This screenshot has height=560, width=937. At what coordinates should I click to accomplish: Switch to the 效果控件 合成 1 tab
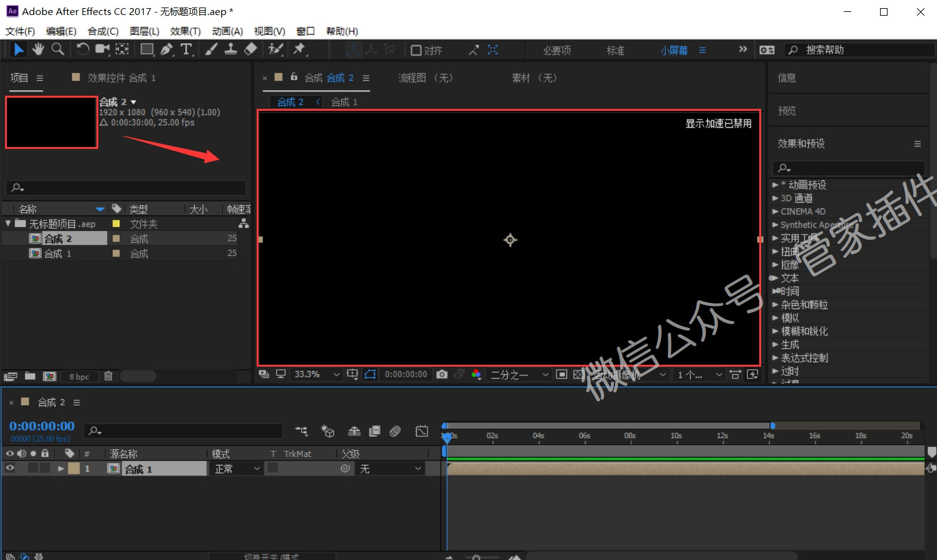point(121,78)
